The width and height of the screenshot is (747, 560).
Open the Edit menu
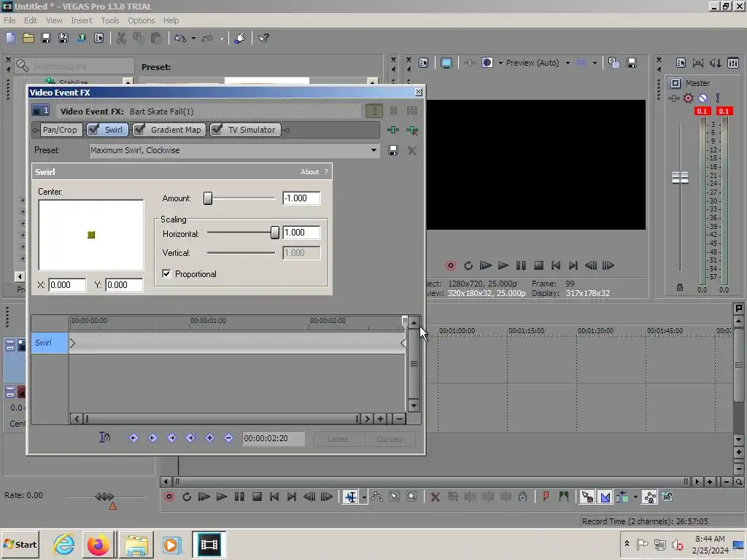pyautogui.click(x=31, y=20)
